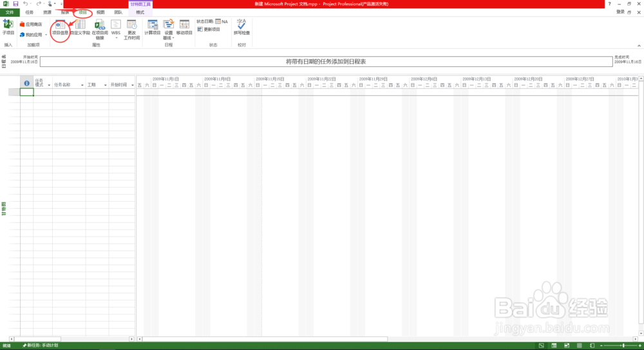The width and height of the screenshot is (644, 350).
Task: Click 移动项目 (Move Project)
Action: (x=184, y=28)
